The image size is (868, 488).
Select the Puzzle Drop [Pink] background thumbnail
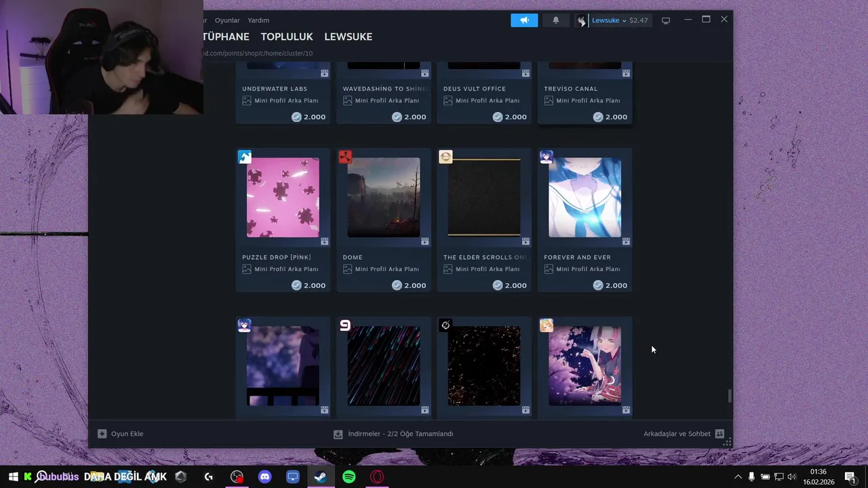click(283, 197)
